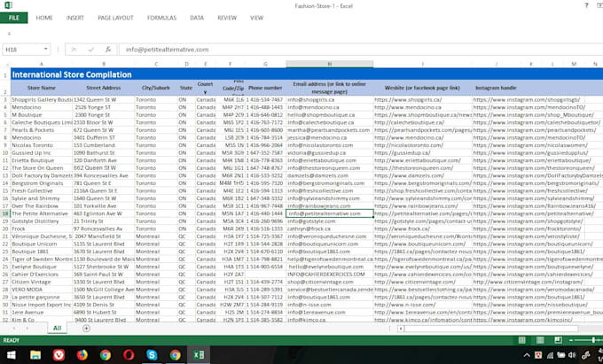Go to the FORMULAS tab
The height and width of the screenshot is (364, 603).
coord(161,18)
